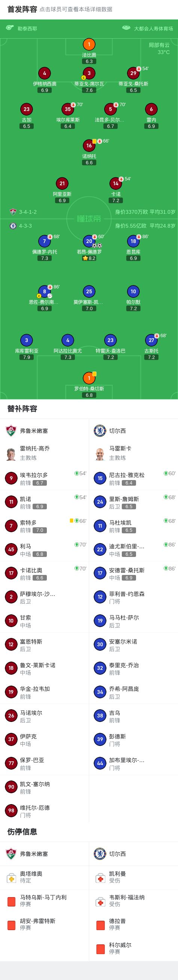
Task: Tap the Fluminense club crest in the substitutes list
Action: pos(11,431)
